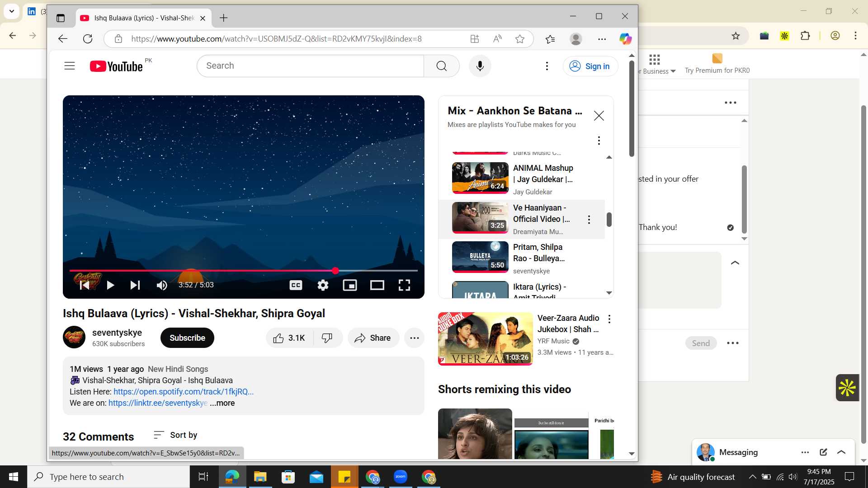This screenshot has width=868, height=488.
Task: Open options menu for Veer-Zaara Audio Jukebox
Action: pos(609,319)
